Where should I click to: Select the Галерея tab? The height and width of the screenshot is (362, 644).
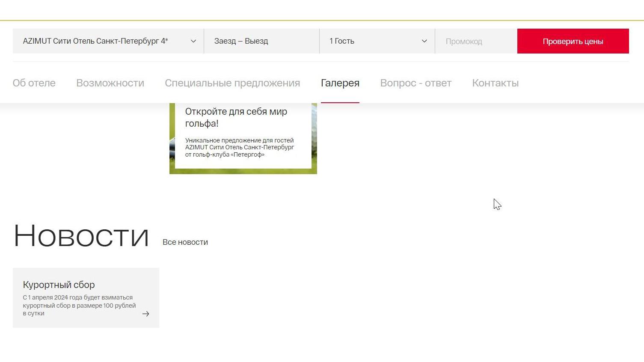(340, 83)
